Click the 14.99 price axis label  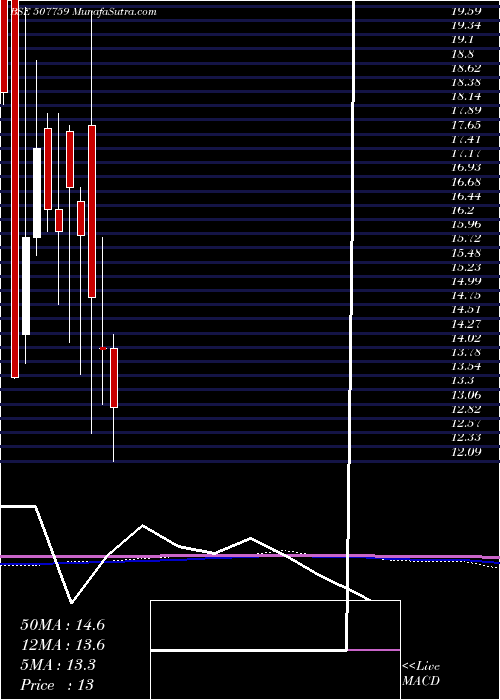(x=466, y=281)
